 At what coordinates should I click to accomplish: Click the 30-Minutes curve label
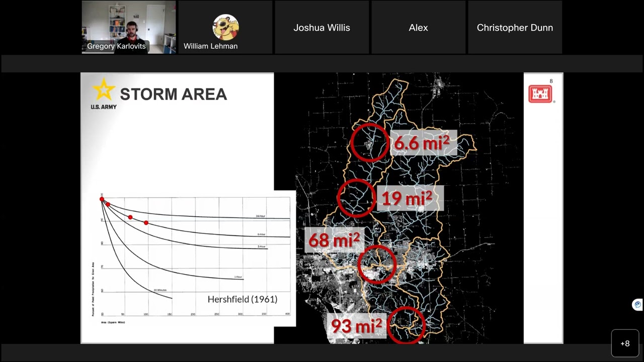160,290
